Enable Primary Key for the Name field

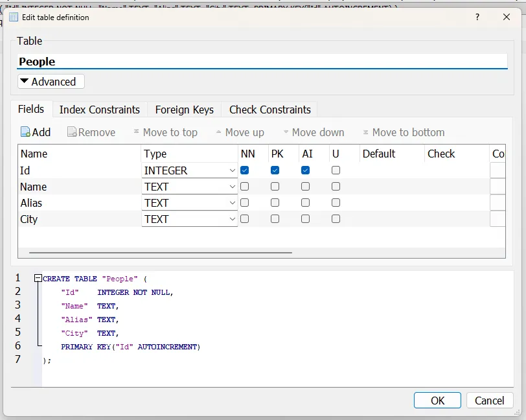click(275, 186)
